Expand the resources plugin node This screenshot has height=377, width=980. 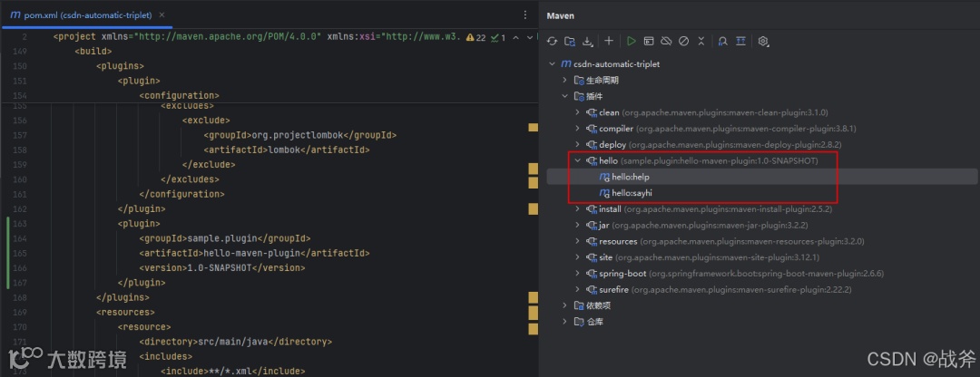(577, 242)
